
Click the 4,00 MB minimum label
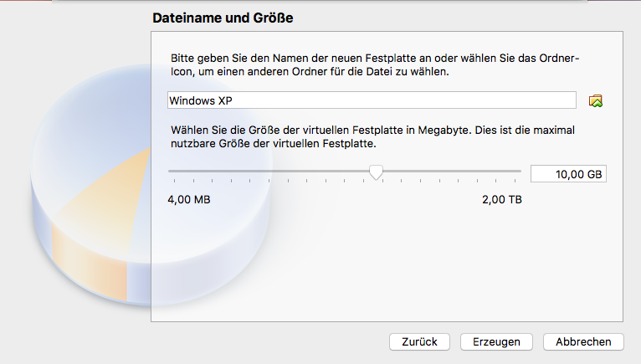pos(189,200)
